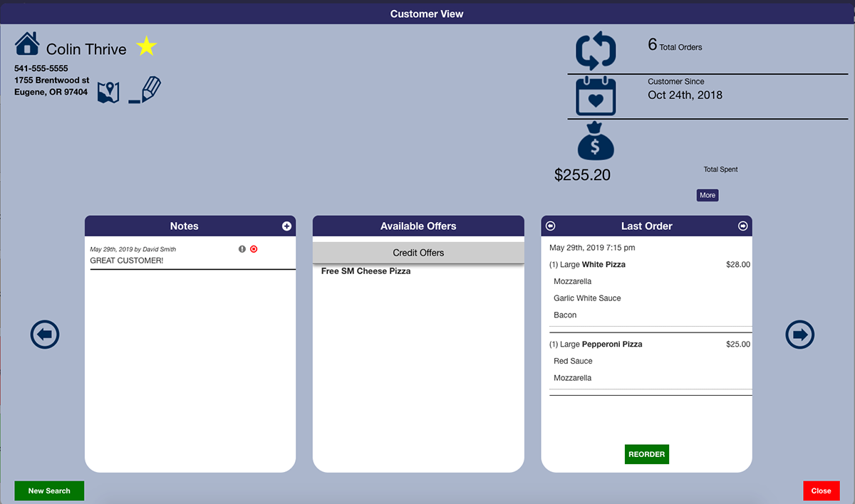
Task: Click the calendar heart icon
Action: click(x=596, y=96)
